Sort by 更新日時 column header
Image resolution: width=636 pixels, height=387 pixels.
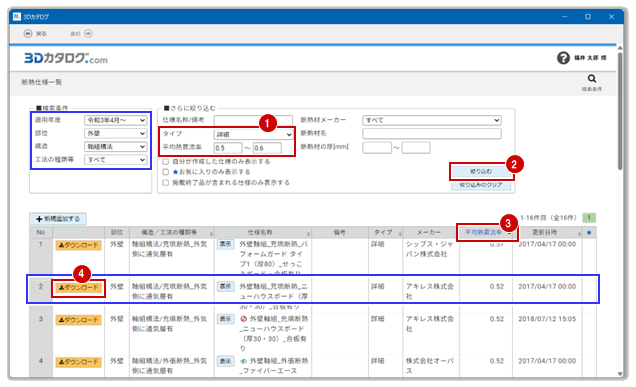547,232
